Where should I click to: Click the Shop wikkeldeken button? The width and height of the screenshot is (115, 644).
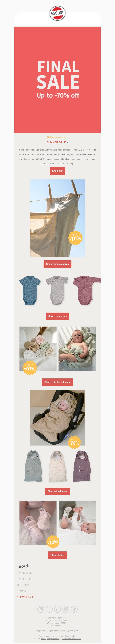coord(57,491)
